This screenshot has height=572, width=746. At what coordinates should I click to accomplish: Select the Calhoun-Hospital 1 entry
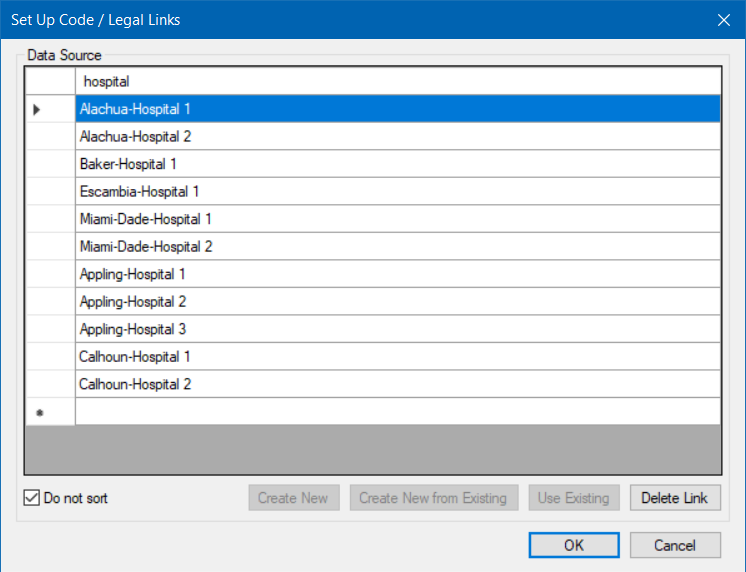[x=397, y=356]
